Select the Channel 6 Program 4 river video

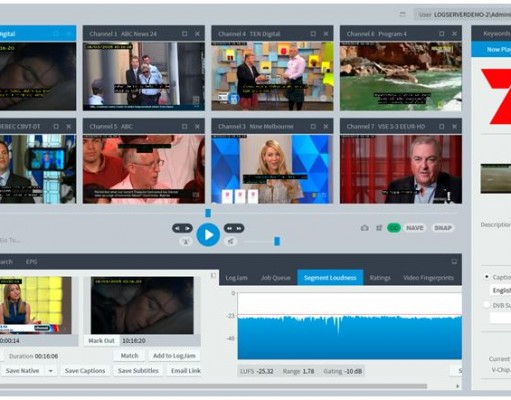401,76
